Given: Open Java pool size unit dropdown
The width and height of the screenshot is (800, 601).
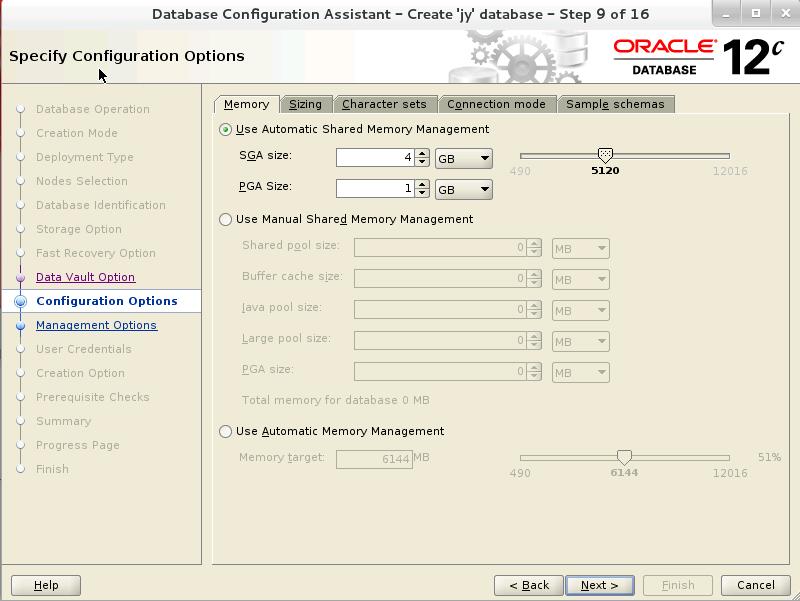Looking at the screenshot, I should pyautogui.click(x=581, y=311).
